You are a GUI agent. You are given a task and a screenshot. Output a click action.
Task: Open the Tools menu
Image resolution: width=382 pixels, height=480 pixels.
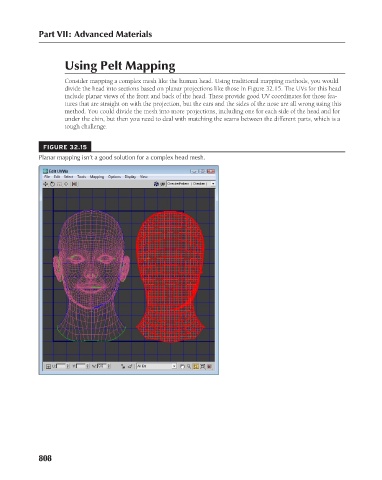(x=82, y=177)
